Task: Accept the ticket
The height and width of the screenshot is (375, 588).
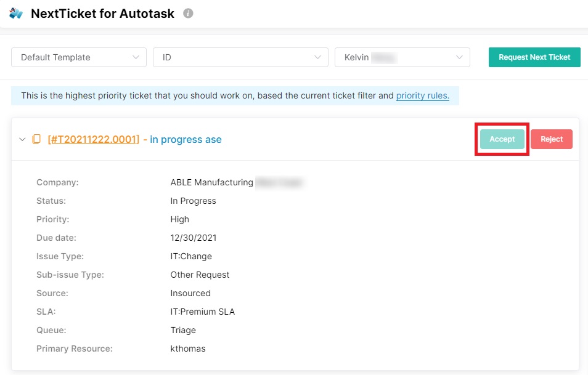Action: tap(502, 139)
